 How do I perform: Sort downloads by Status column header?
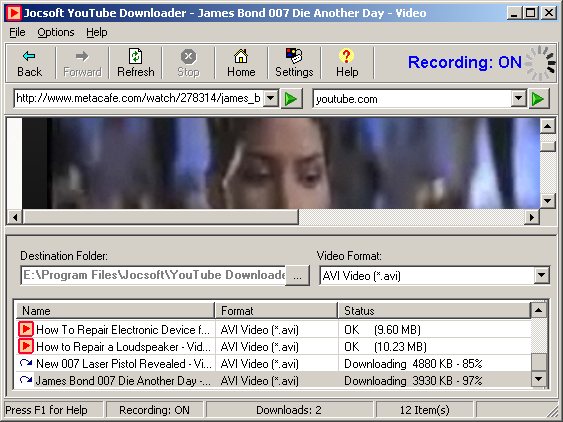tap(434, 311)
